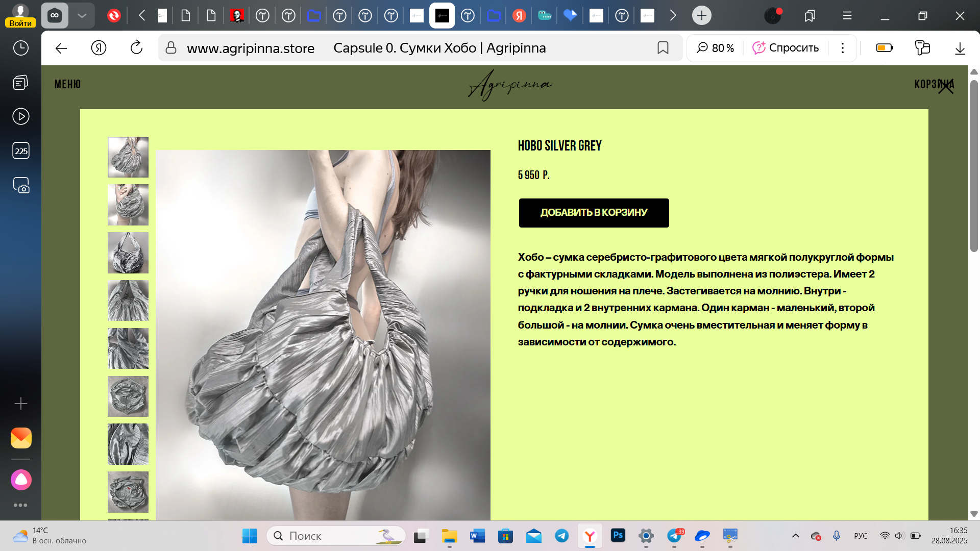
Task: Open the tray microphone icon
Action: [836, 536]
